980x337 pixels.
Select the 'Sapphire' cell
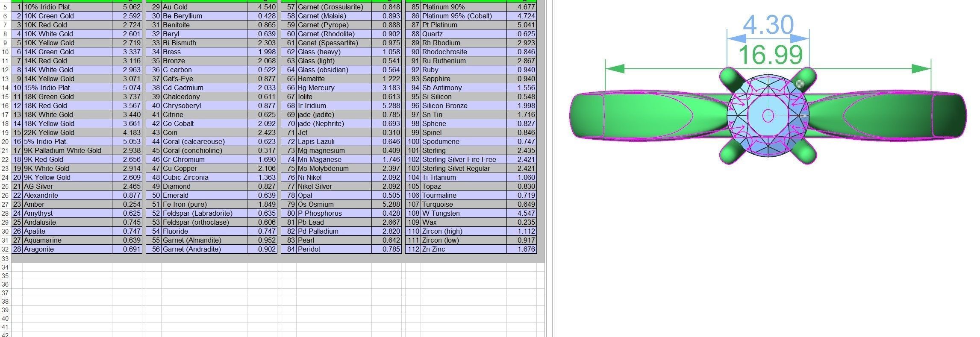(x=464, y=79)
